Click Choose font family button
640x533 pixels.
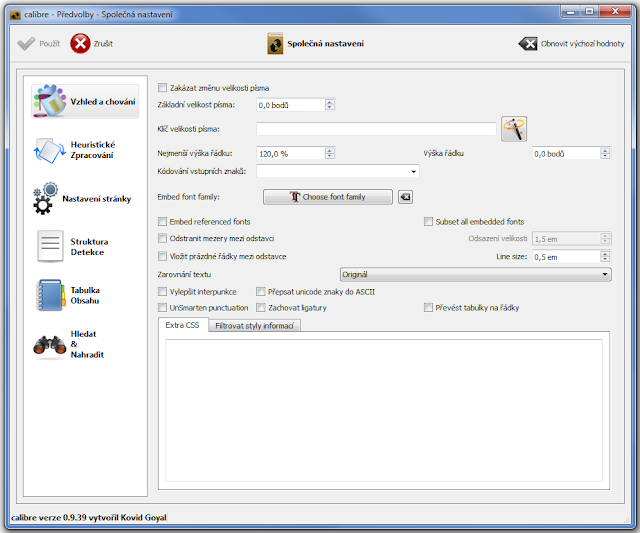[x=328, y=197]
